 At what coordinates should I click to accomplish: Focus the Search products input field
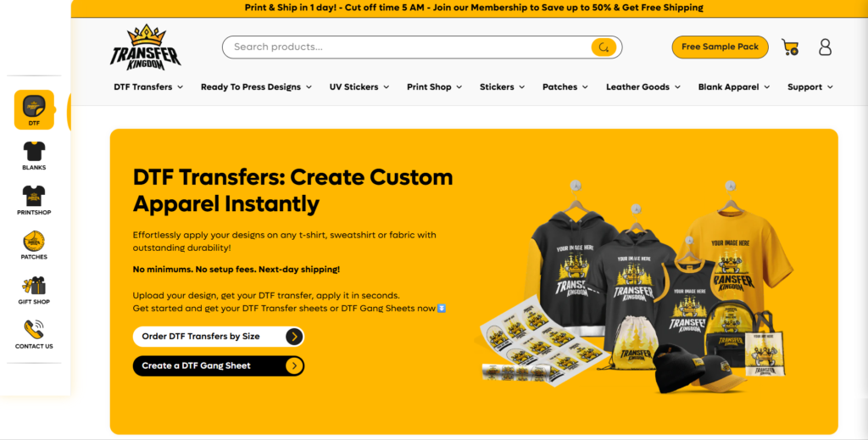407,47
